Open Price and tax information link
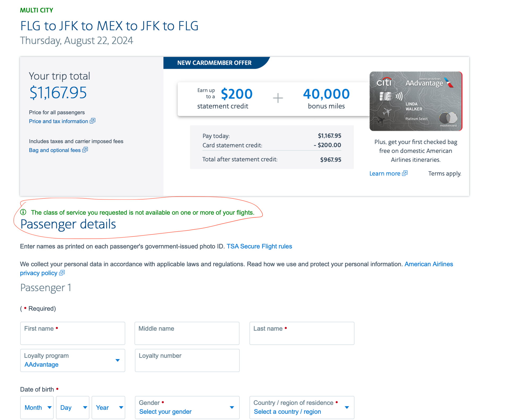Viewport: 531px width, 420px height. pos(58,121)
